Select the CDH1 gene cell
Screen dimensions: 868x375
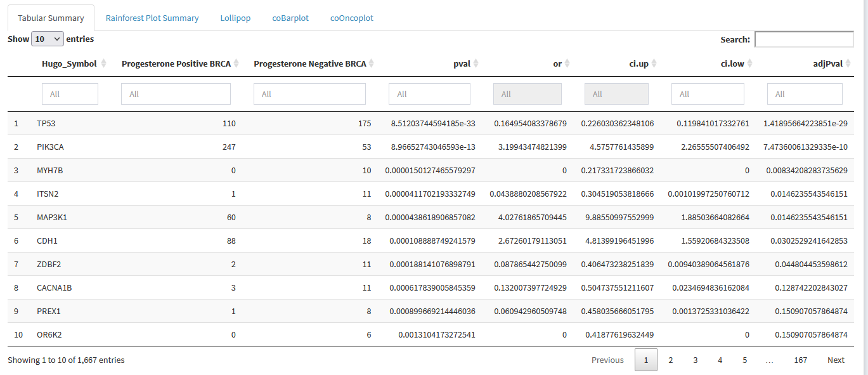pyautogui.click(x=48, y=240)
